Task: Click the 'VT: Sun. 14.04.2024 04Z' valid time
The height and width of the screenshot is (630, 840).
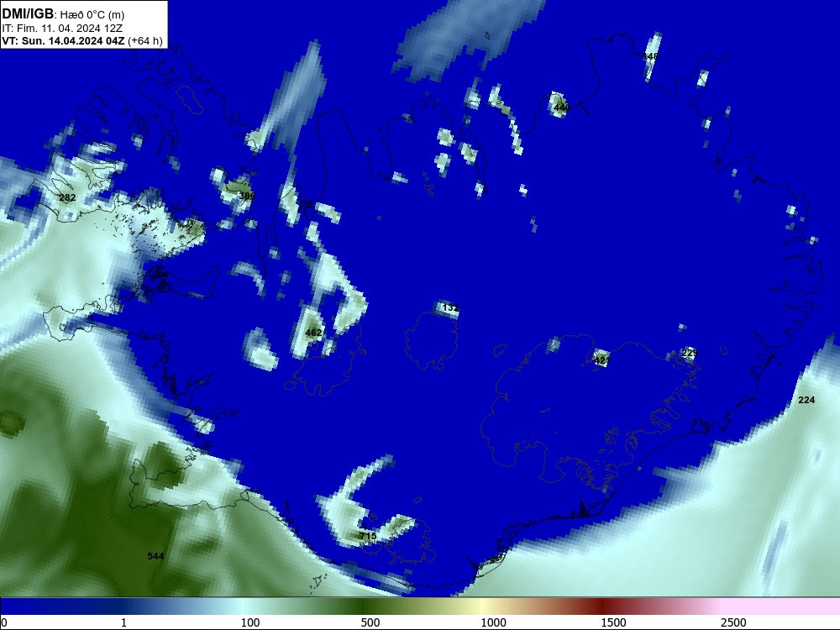Action: tap(64, 40)
